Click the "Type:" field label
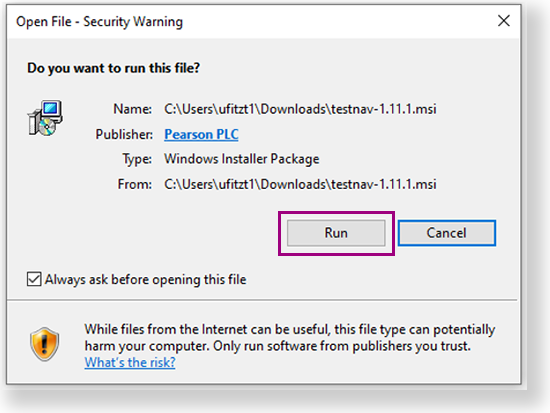The image size is (550, 413). pyautogui.click(x=137, y=159)
